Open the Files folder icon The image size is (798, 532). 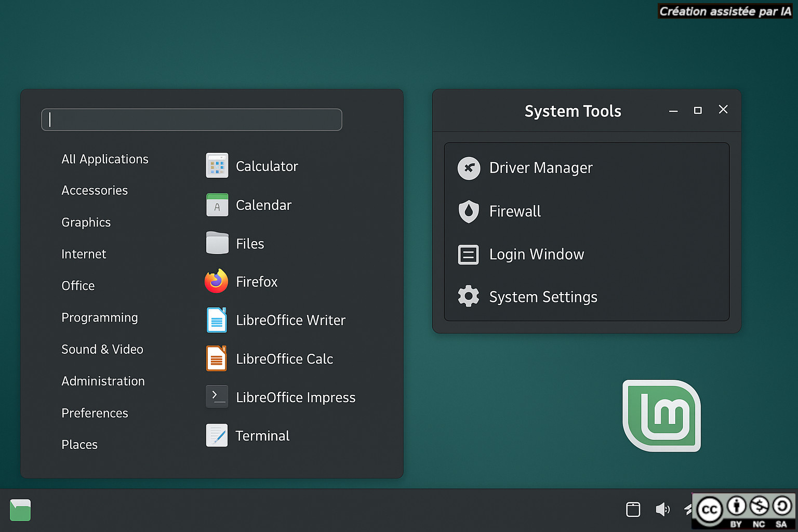pyautogui.click(x=217, y=243)
